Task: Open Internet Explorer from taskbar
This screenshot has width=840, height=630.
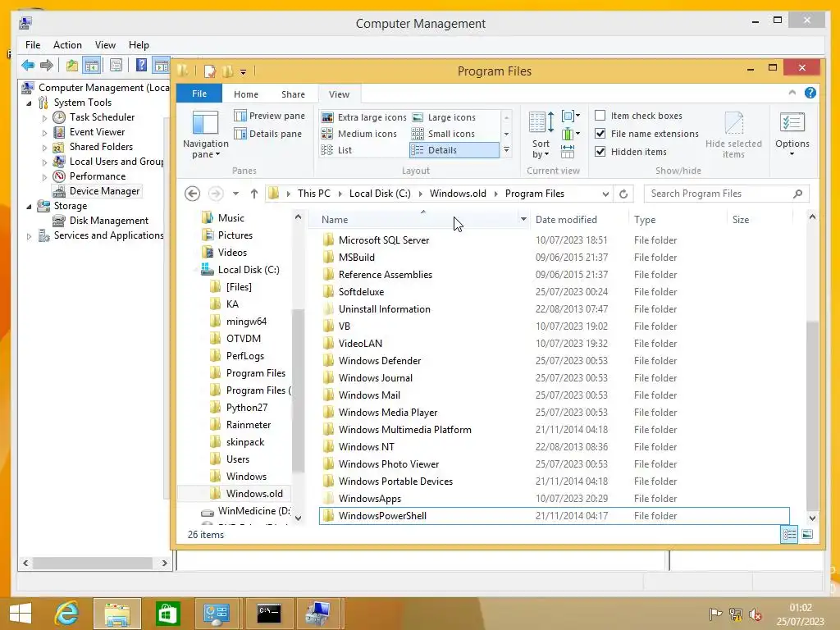Action: click(x=67, y=614)
